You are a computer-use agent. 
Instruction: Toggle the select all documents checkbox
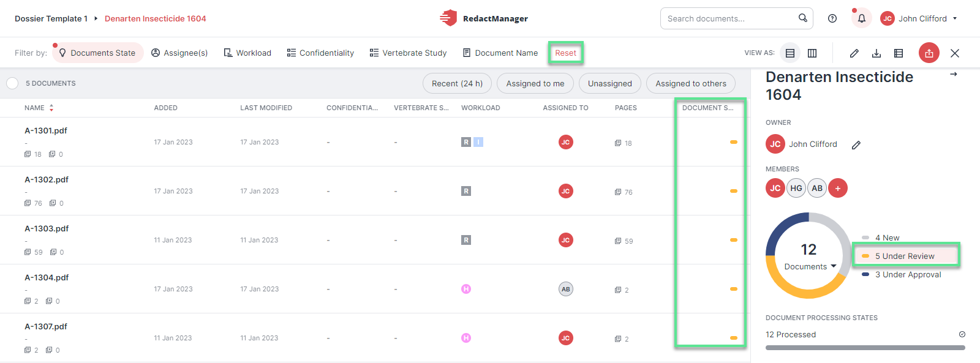coord(12,83)
